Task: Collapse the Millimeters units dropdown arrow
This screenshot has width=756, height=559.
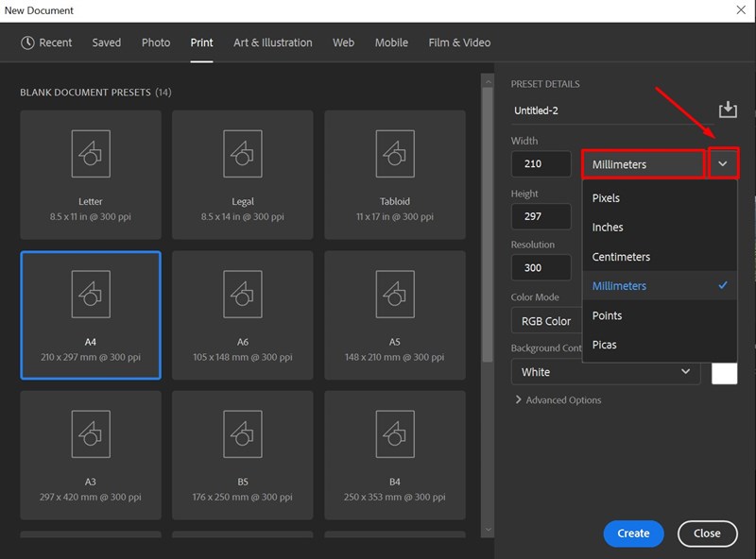Action: click(x=723, y=164)
